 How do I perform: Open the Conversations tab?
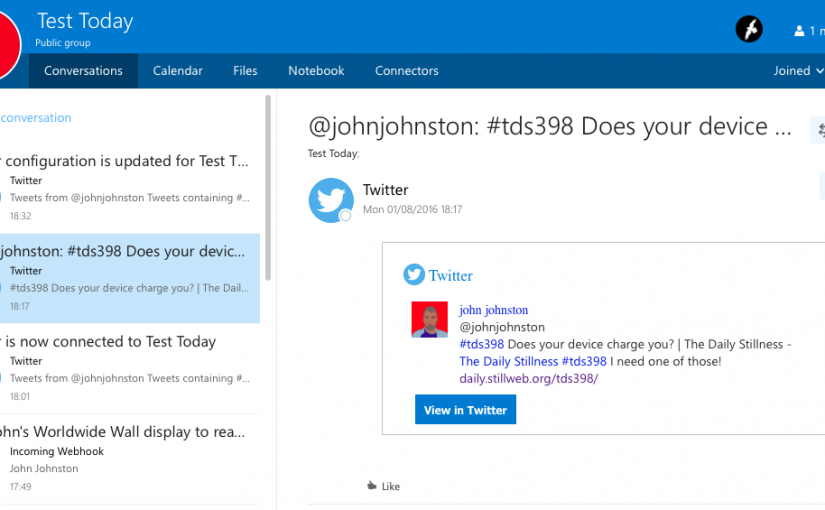pos(83,71)
